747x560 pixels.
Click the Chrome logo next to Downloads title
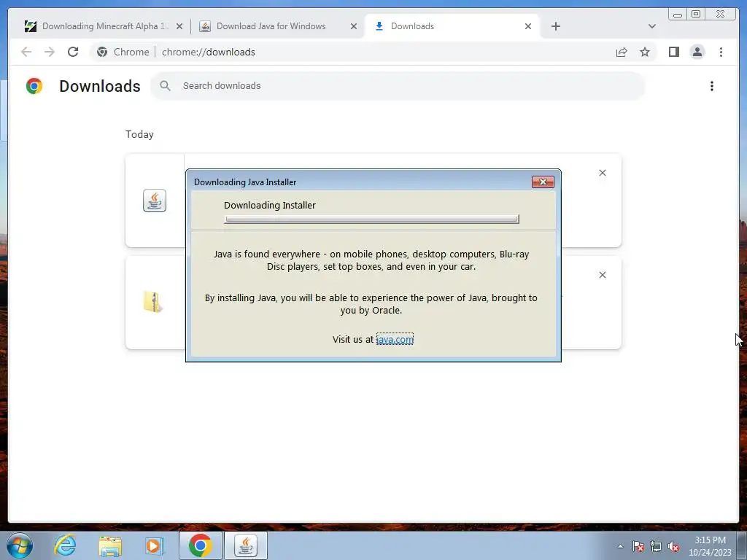pos(34,86)
